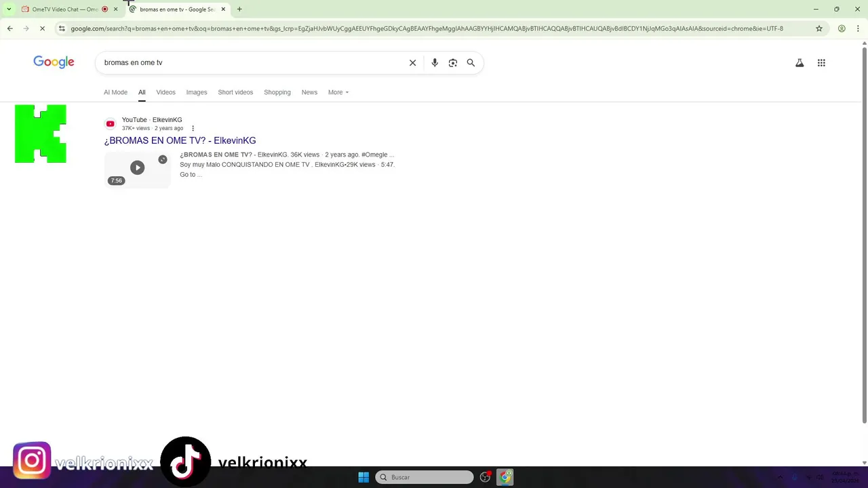Open ¿BROMAS EN OME TV? - ElkevinKG link

point(180,140)
